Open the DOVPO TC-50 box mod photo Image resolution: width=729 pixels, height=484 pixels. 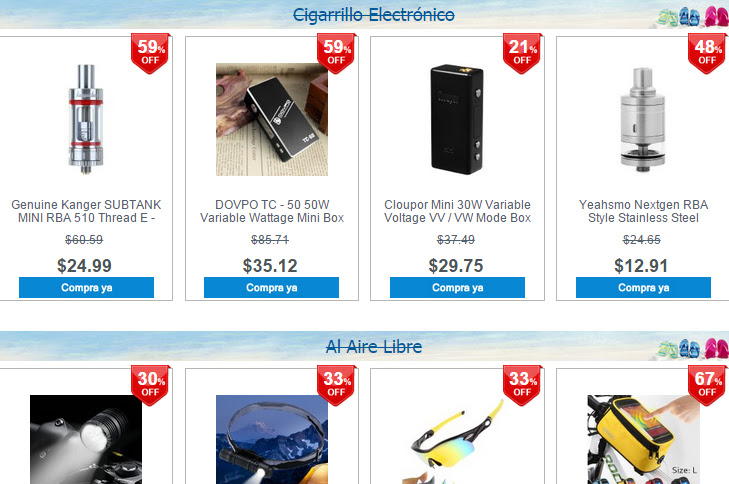pos(272,119)
